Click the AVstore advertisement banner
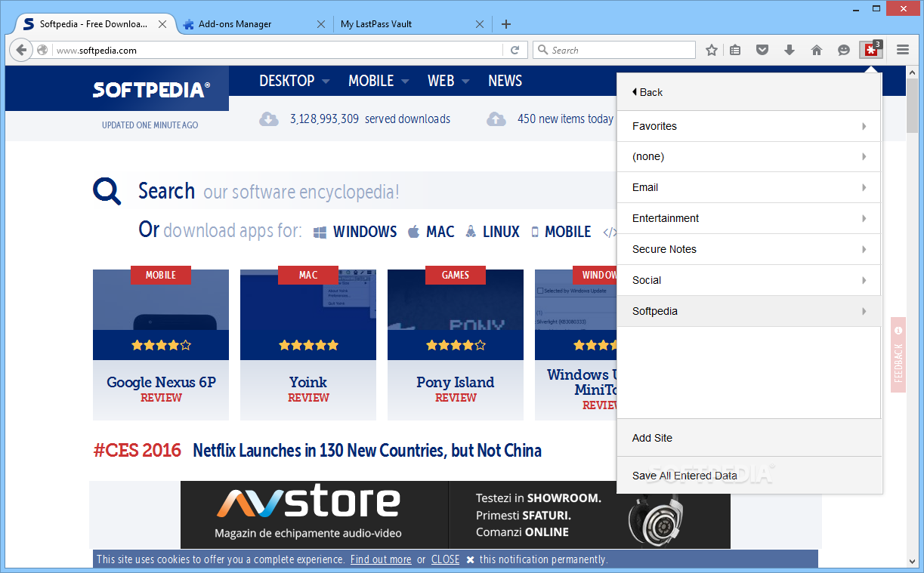Screen dimensions: 924x573 456,515
